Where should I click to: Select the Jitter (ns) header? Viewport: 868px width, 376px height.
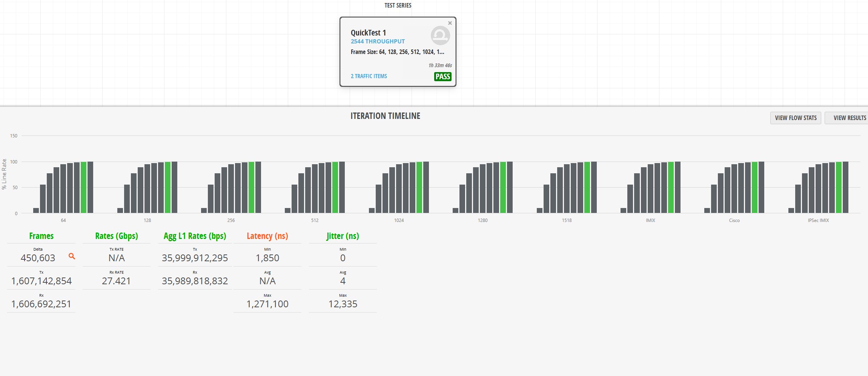pos(343,236)
